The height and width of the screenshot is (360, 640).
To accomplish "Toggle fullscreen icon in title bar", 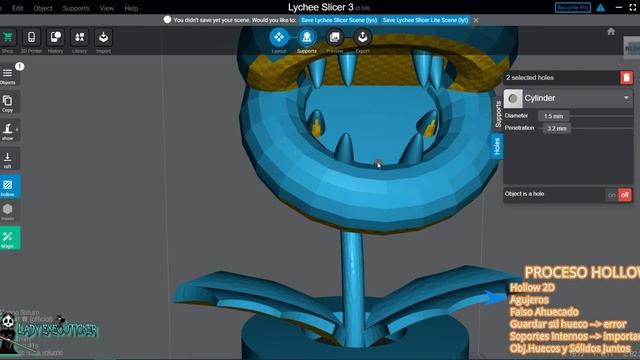I will pos(633,7).
